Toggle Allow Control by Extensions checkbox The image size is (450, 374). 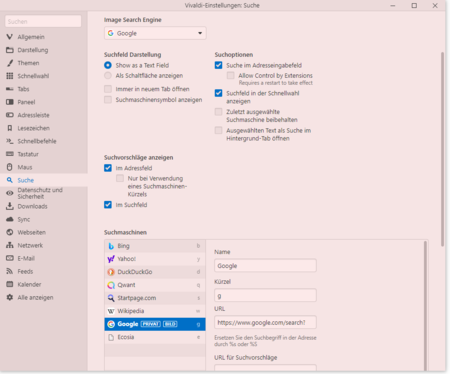(230, 76)
